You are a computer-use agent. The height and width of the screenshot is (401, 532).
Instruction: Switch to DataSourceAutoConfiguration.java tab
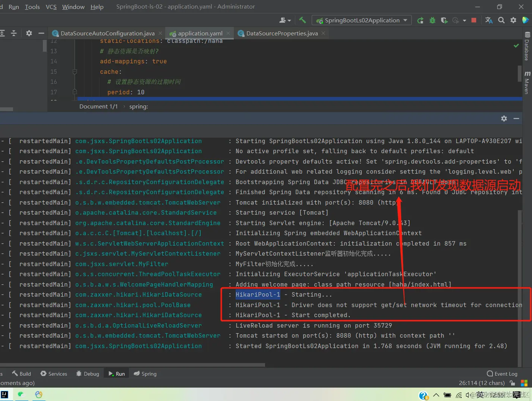(107, 33)
